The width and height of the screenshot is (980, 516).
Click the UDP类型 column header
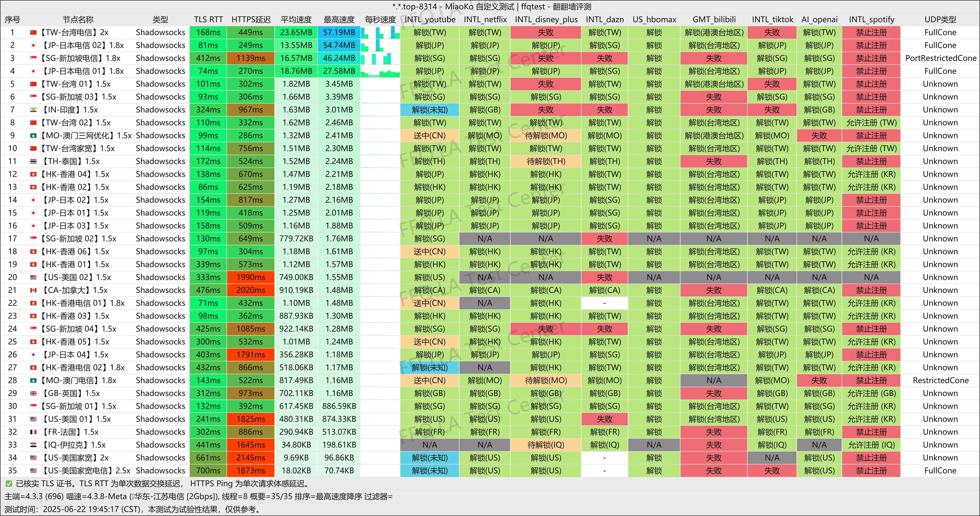(940, 20)
